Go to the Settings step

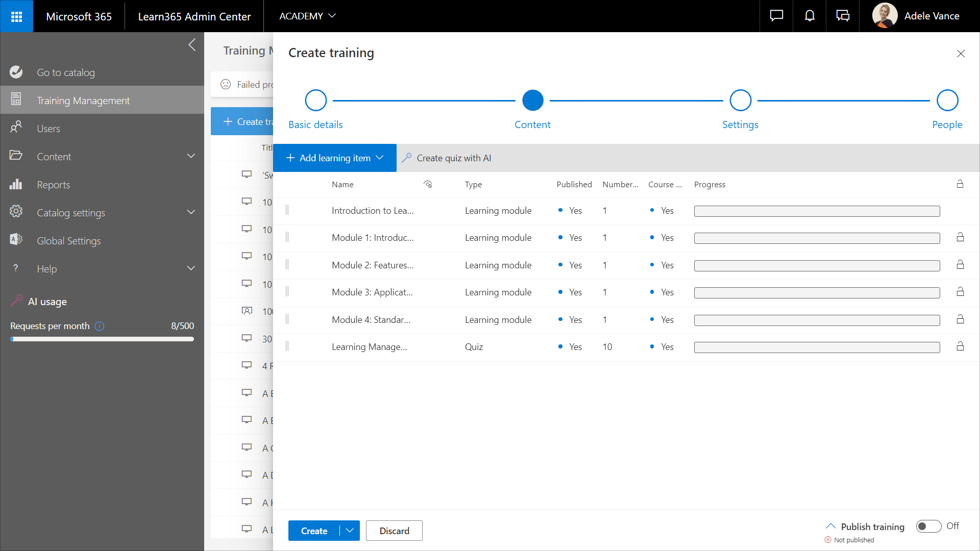pos(740,101)
